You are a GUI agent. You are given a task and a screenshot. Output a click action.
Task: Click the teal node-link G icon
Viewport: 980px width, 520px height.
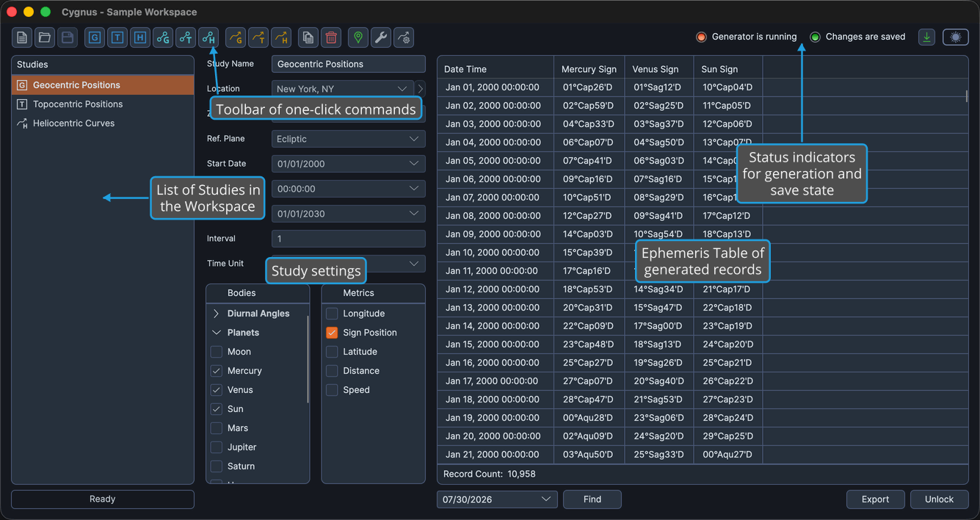click(164, 37)
